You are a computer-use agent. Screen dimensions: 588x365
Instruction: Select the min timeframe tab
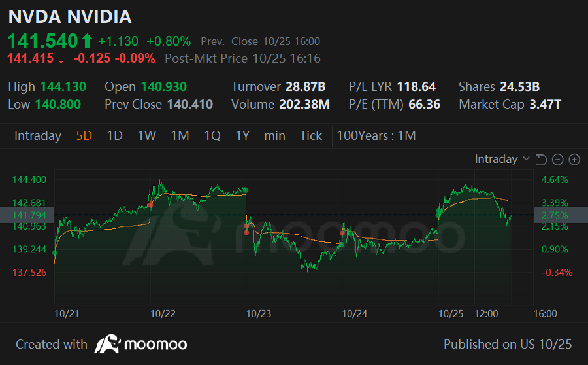point(274,135)
